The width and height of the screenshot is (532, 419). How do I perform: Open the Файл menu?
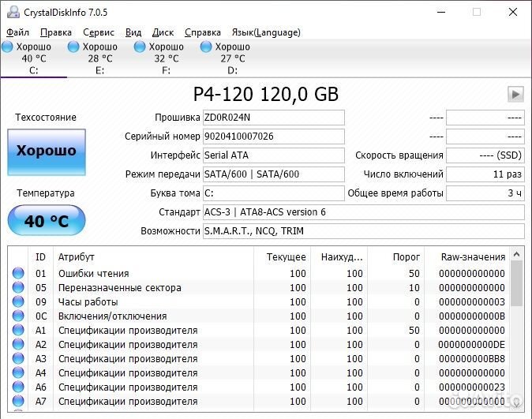(x=17, y=32)
